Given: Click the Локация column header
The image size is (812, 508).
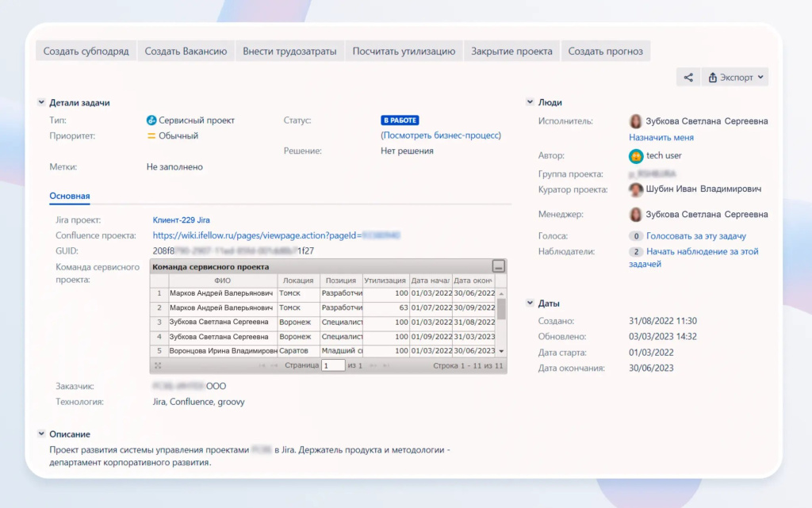Looking at the screenshot, I should coord(298,281).
